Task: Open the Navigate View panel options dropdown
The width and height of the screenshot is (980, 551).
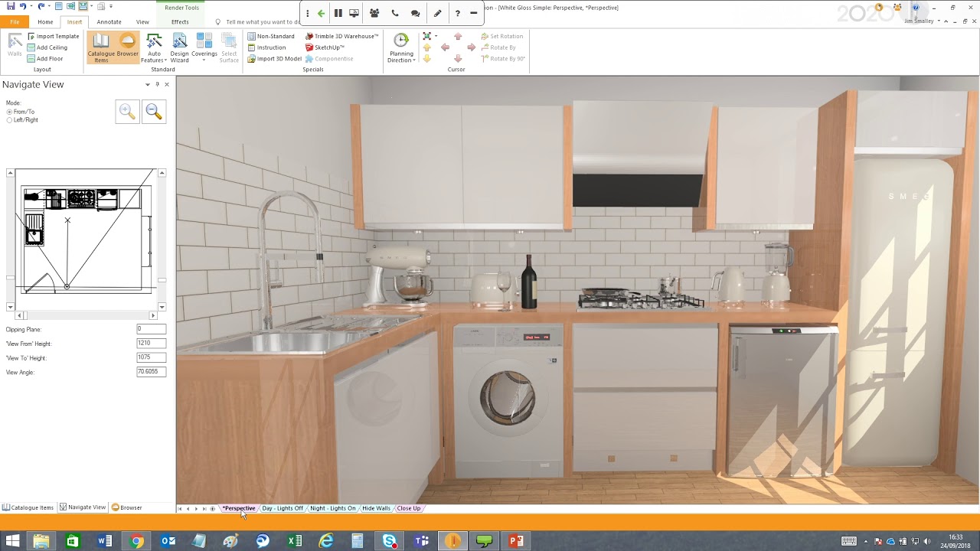Action: pyautogui.click(x=148, y=84)
